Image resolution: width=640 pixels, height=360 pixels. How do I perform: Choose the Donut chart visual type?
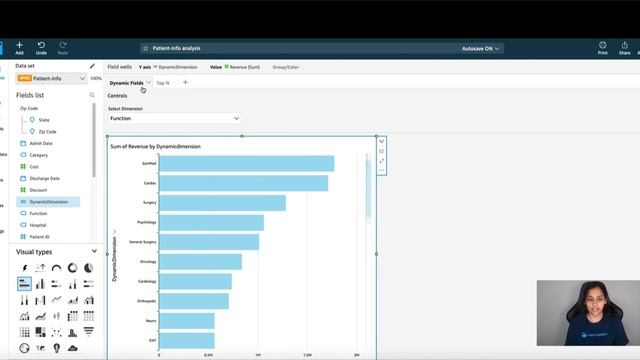click(x=73, y=268)
